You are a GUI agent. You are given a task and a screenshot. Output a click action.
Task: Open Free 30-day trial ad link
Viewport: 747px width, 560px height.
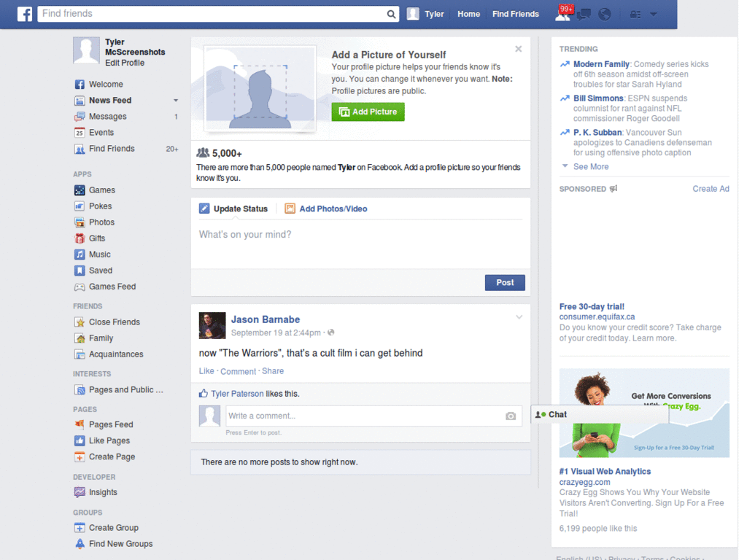(x=592, y=307)
